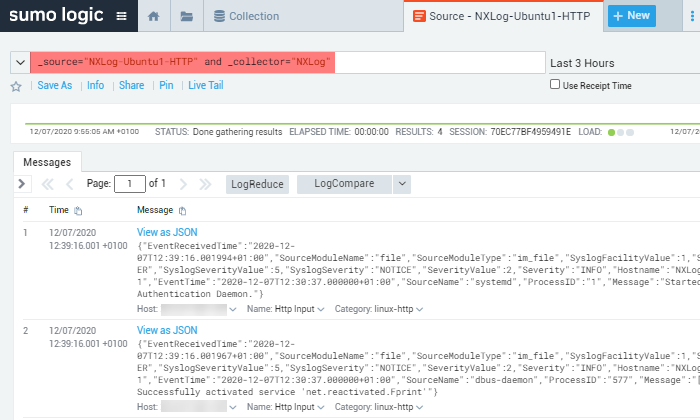Viewport: 700px width, 420px height.
Task: Go to the last page of results
Action: tap(205, 184)
